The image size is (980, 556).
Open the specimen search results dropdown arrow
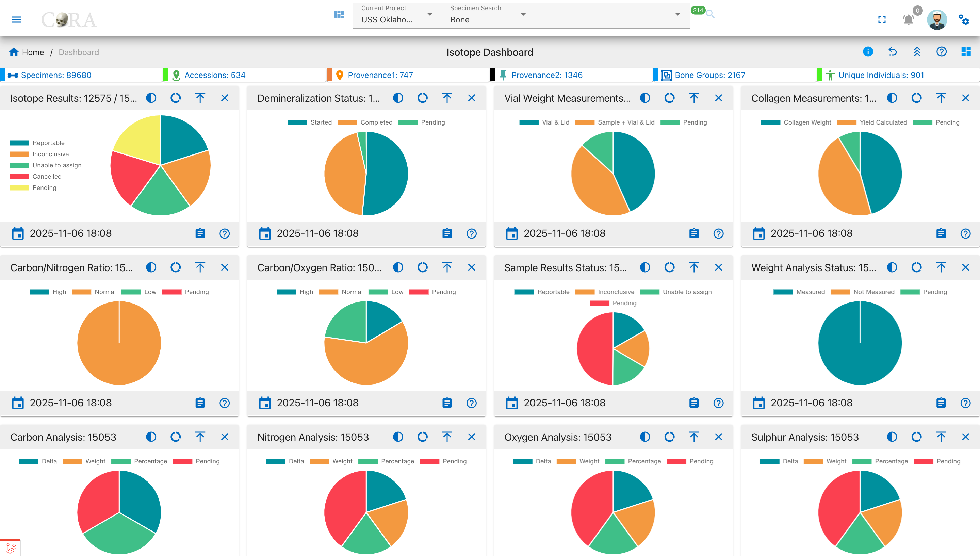pyautogui.click(x=677, y=15)
